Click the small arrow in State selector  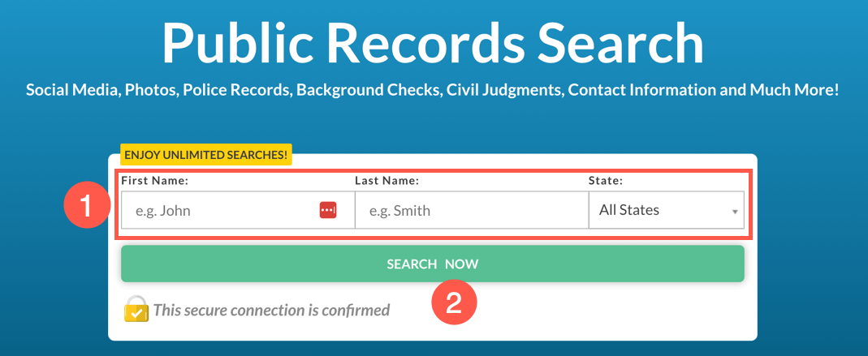click(x=735, y=212)
